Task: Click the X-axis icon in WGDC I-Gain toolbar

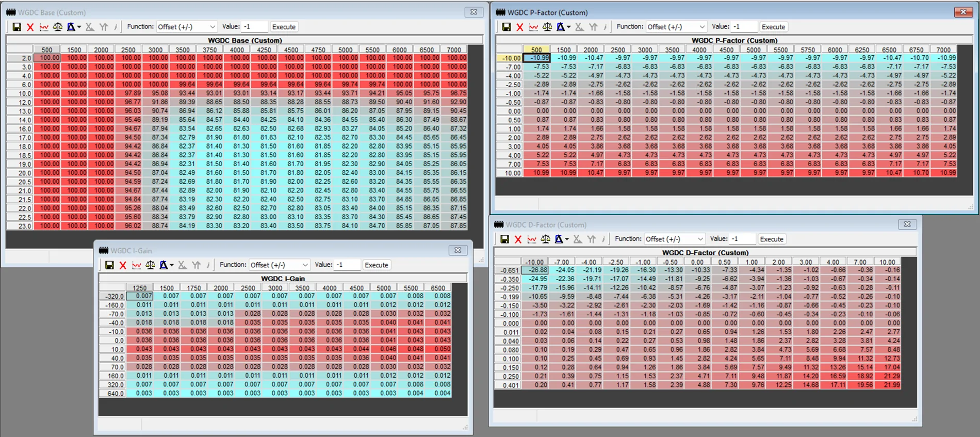Action: pyautogui.click(x=182, y=265)
